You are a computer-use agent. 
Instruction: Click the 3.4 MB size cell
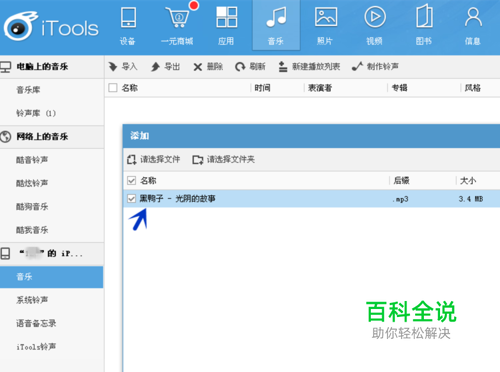coord(471,199)
